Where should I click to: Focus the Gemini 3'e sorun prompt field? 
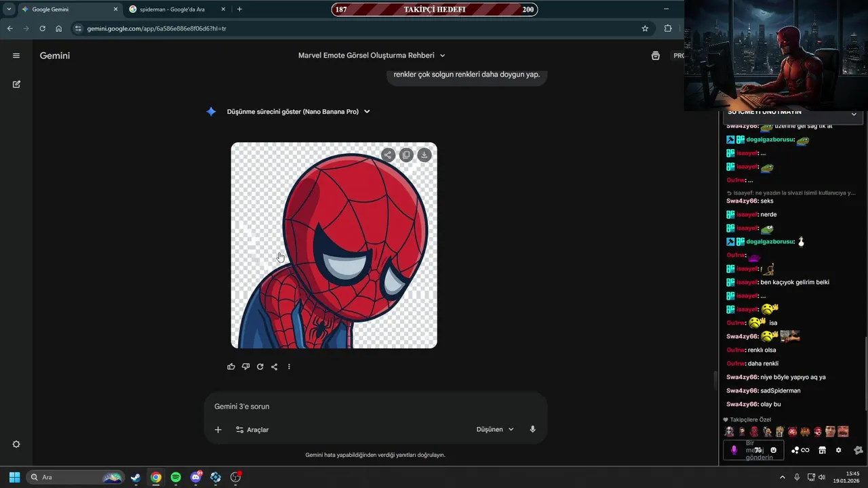(x=376, y=407)
